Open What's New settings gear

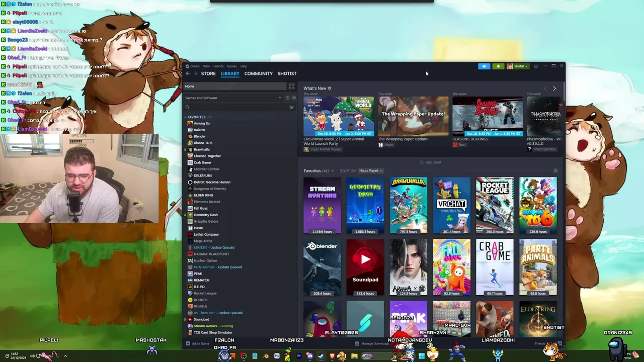tap(330, 88)
